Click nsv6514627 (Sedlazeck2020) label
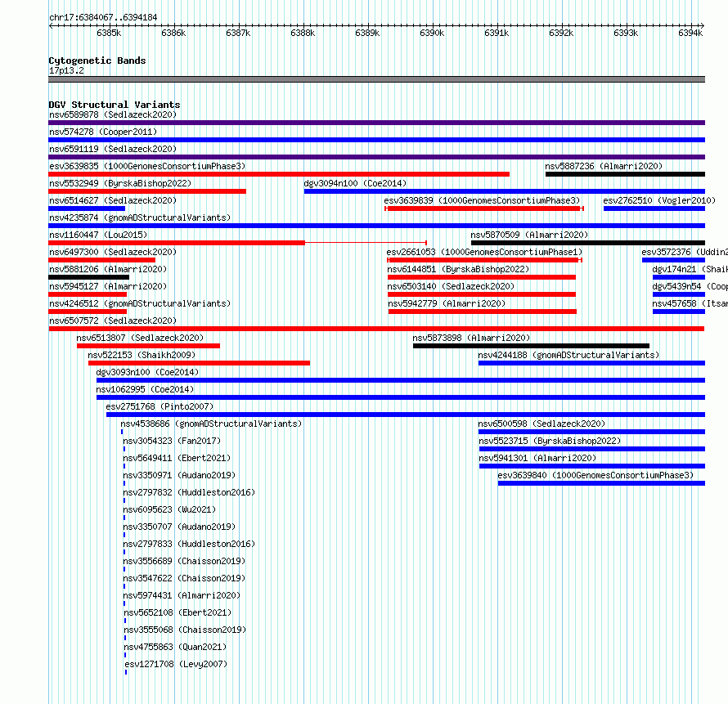 tap(113, 200)
